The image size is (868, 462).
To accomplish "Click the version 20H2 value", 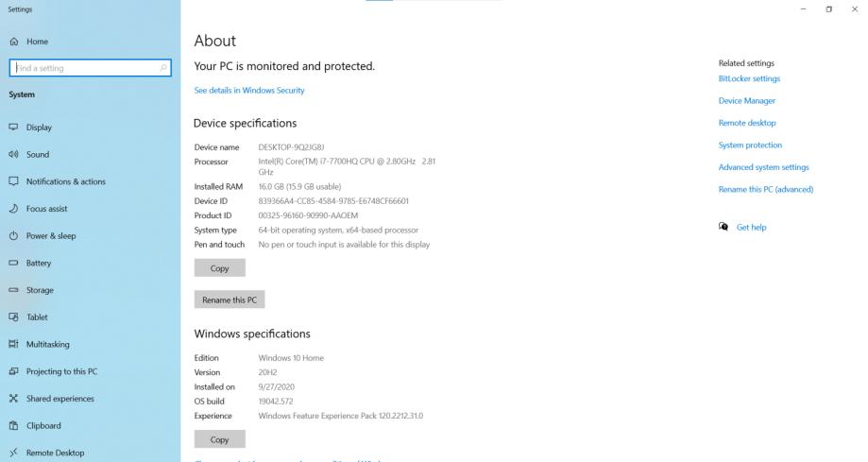I will click(267, 372).
